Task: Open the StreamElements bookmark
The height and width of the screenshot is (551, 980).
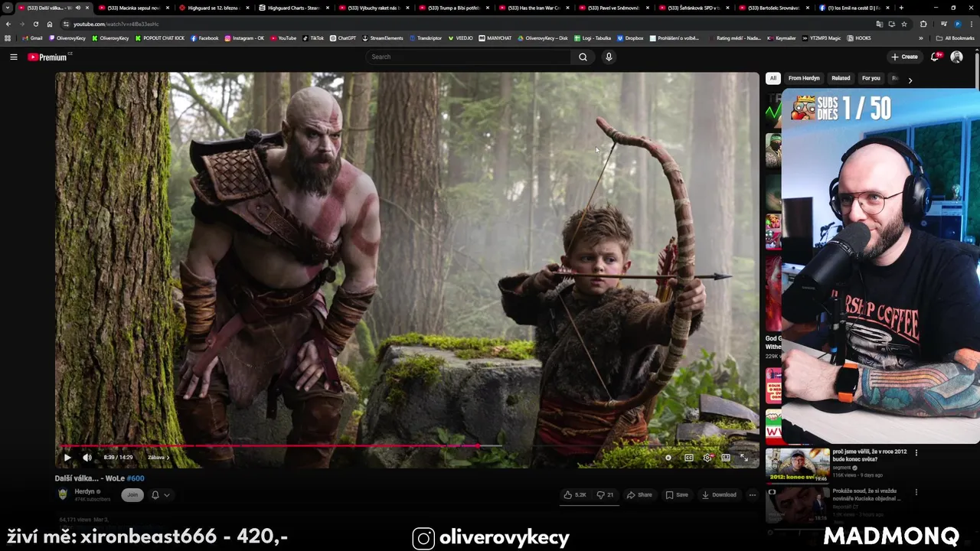Action: click(383, 38)
